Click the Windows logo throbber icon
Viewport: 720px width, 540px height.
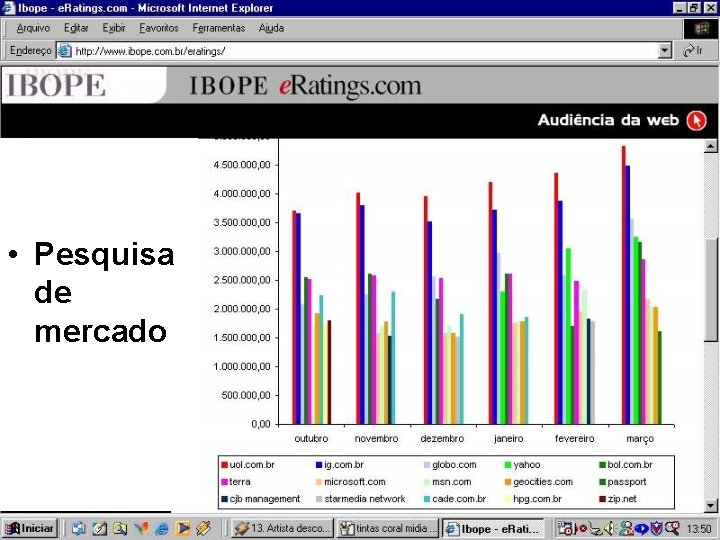tap(701, 28)
